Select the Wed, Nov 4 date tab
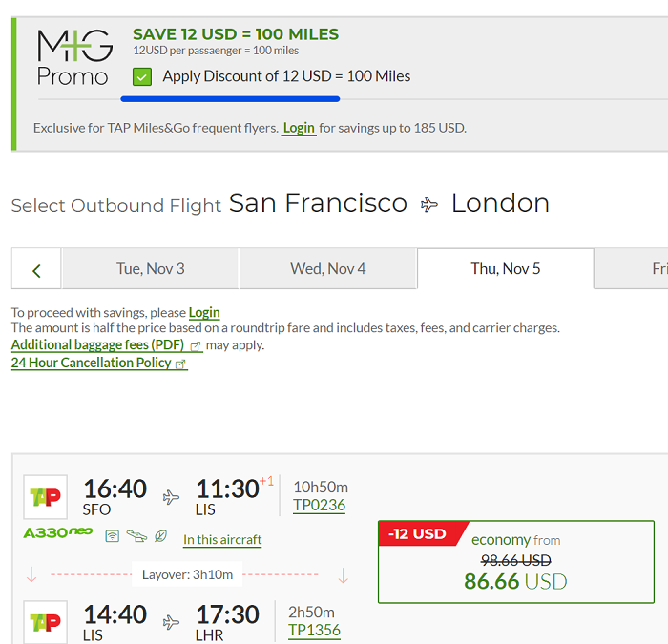The image size is (668, 644). (x=328, y=269)
